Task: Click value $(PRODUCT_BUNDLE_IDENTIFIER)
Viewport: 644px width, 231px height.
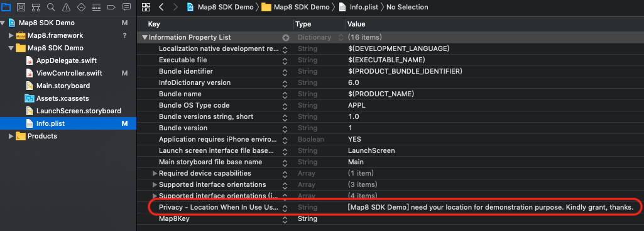Action: click(x=405, y=71)
